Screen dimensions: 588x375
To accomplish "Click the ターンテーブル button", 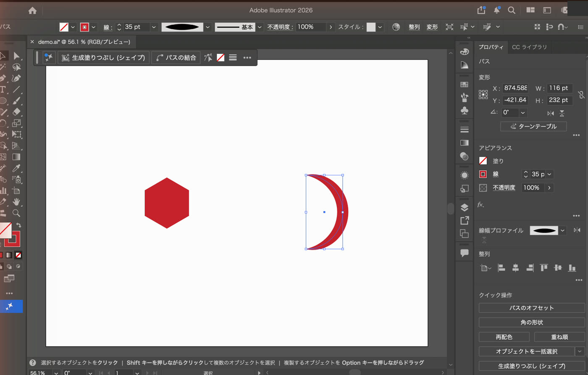I will click(x=533, y=126).
